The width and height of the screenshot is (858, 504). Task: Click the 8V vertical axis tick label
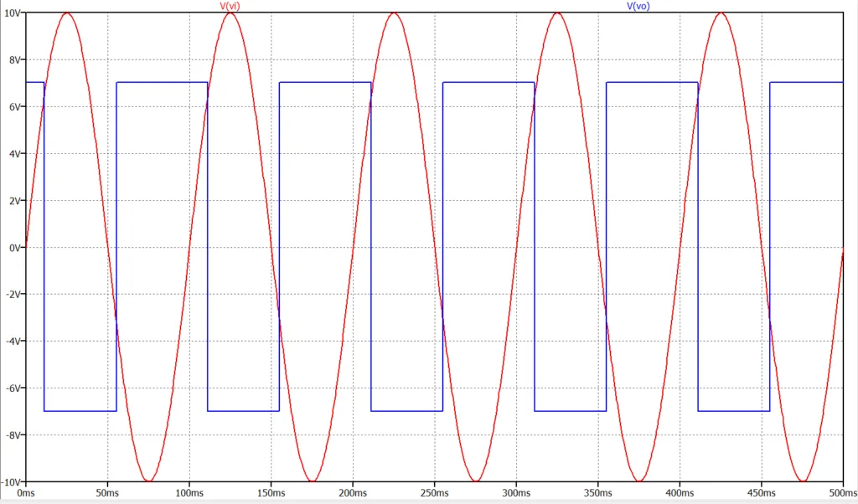click(x=13, y=60)
